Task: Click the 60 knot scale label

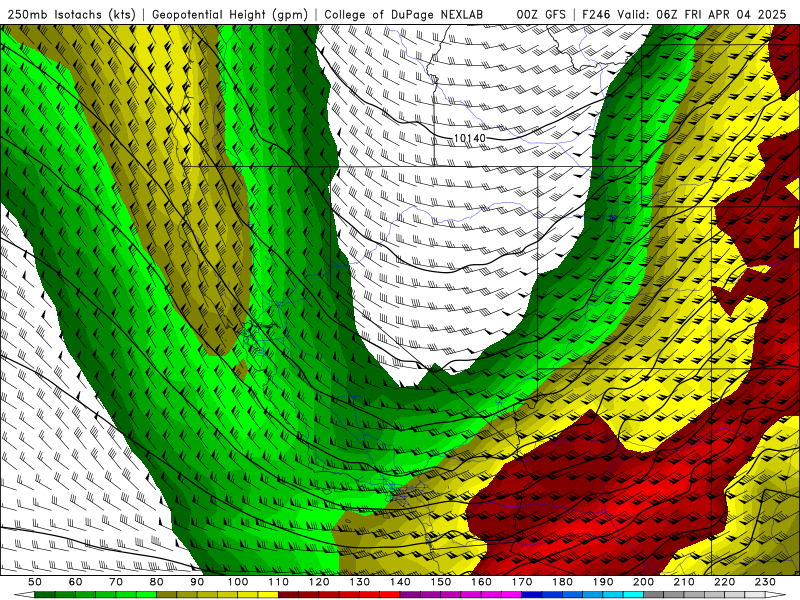Action: [76, 582]
